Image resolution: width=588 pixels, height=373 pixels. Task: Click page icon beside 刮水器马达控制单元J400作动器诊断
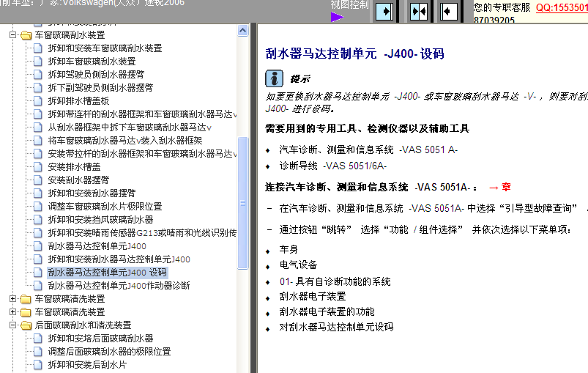pos(38,286)
